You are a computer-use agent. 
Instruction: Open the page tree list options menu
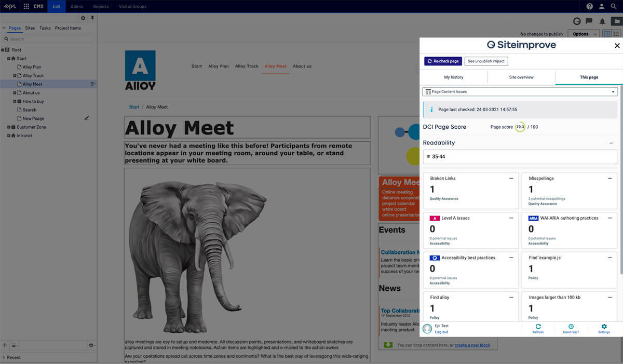[x=15, y=345]
